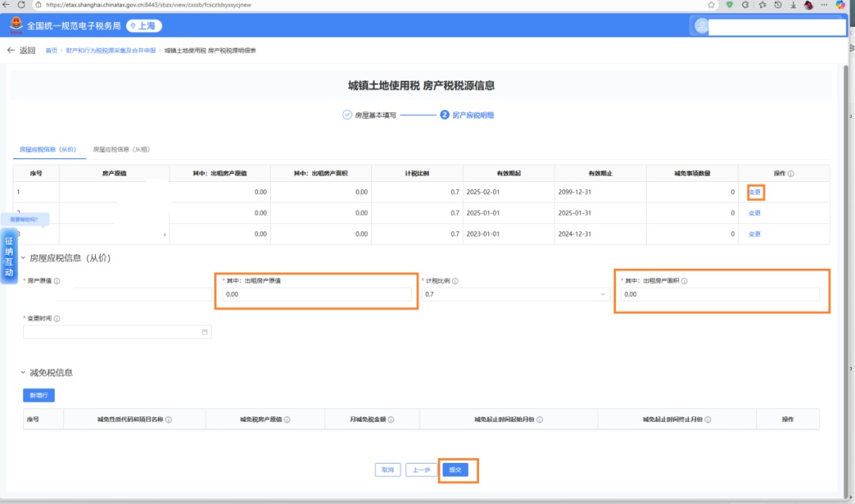Open the 计税比例 dropdown
855x504 pixels.
click(515, 294)
